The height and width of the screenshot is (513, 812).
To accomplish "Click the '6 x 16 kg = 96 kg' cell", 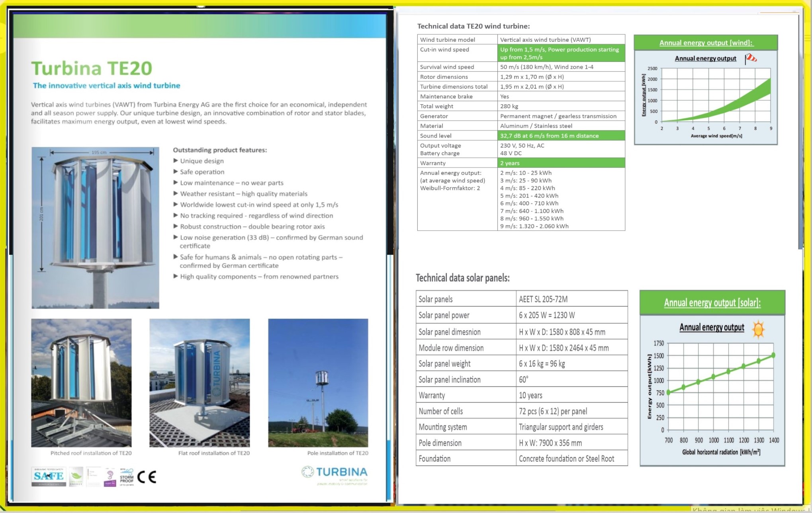I will pos(572,363).
